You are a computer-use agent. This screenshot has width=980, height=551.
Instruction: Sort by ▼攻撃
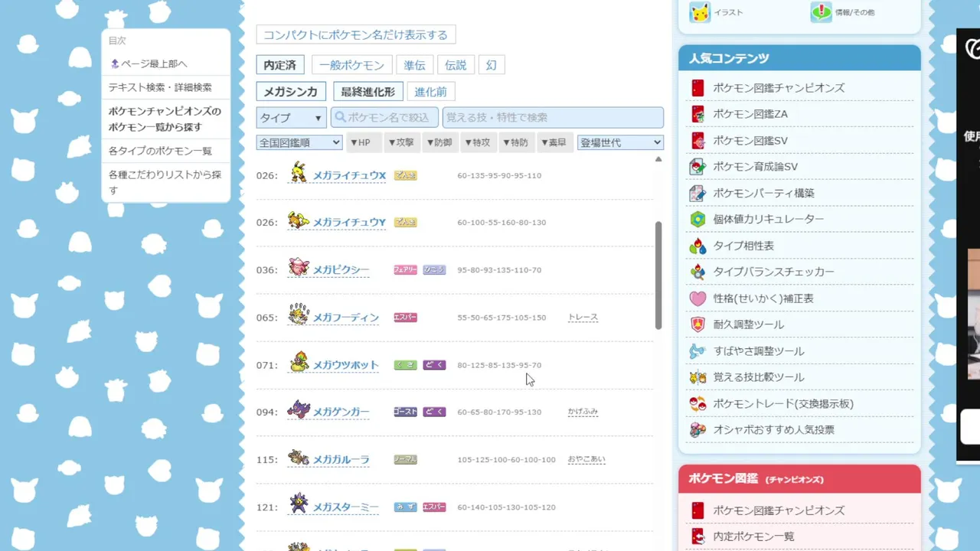pos(401,142)
